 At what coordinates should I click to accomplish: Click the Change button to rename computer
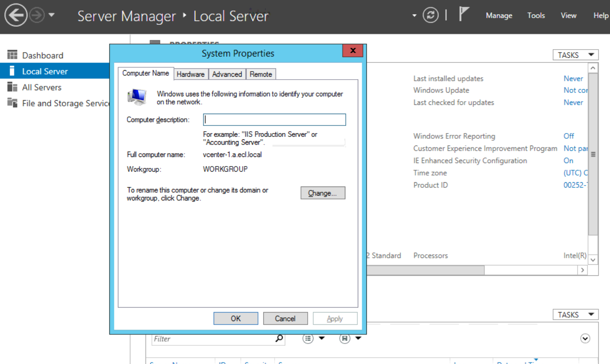(x=322, y=193)
